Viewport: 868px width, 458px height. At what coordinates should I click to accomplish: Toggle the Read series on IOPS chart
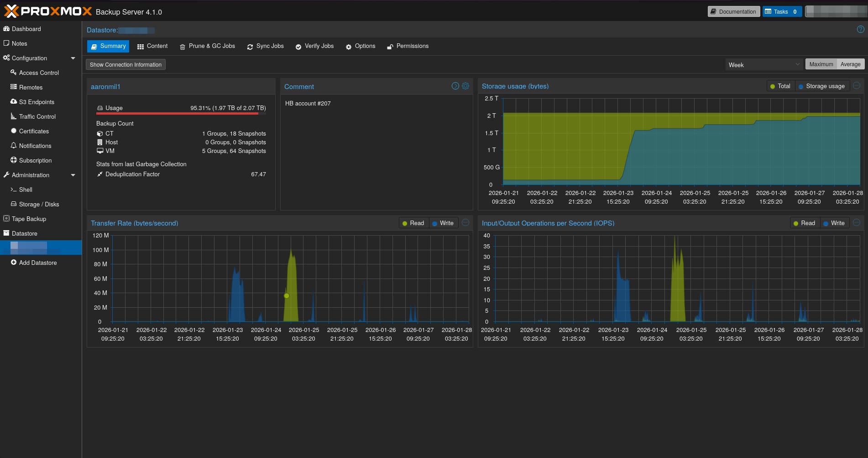click(x=804, y=223)
